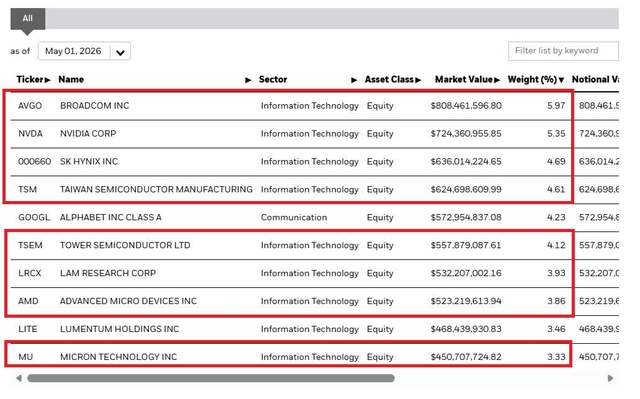Click market value $523,219,613.94
This screenshot has height=399, width=640.
point(466,301)
